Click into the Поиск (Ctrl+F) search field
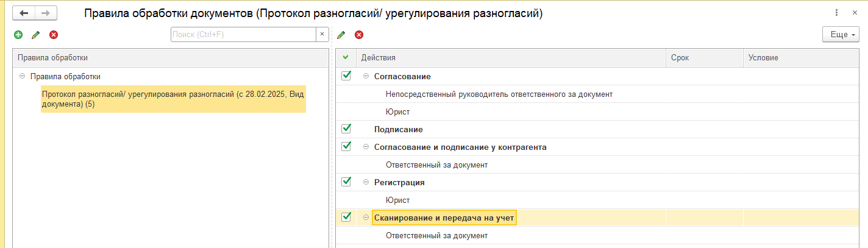The height and width of the screenshot is (248, 868). (x=243, y=35)
